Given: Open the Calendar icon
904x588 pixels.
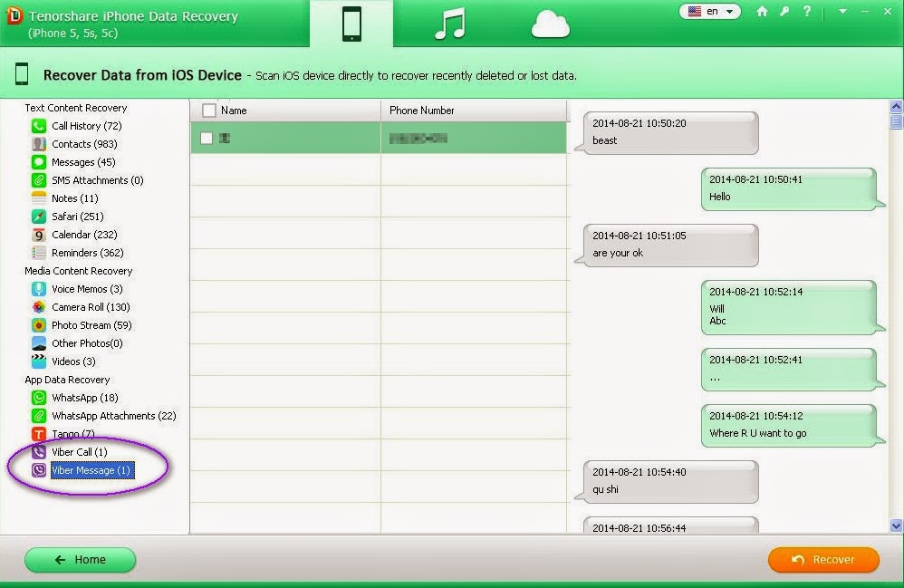Looking at the screenshot, I should click(39, 235).
